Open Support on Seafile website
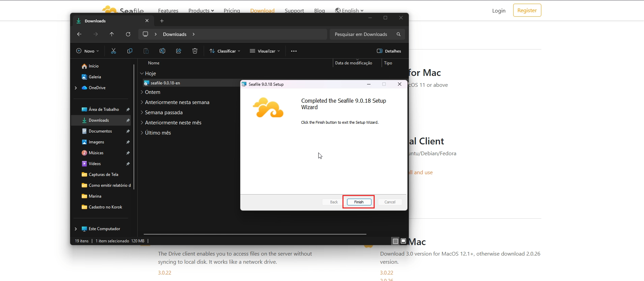 coord(294,11)
